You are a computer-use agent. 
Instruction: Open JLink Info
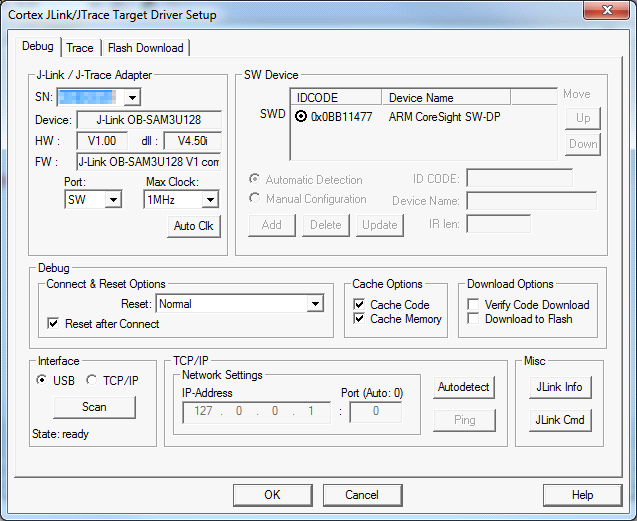point(560,387)
